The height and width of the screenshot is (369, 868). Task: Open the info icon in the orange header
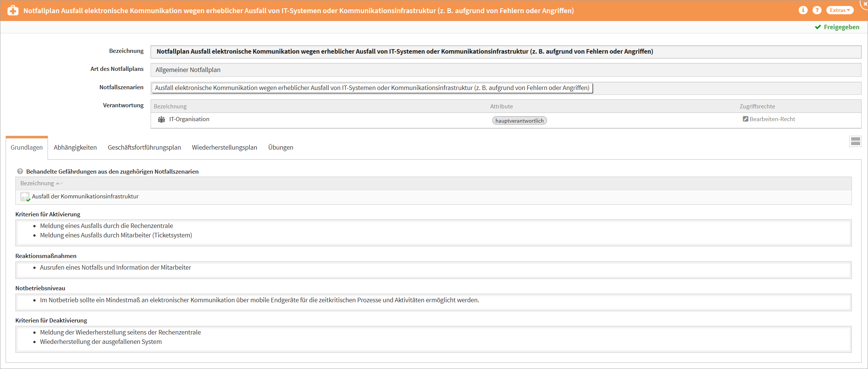803,10
